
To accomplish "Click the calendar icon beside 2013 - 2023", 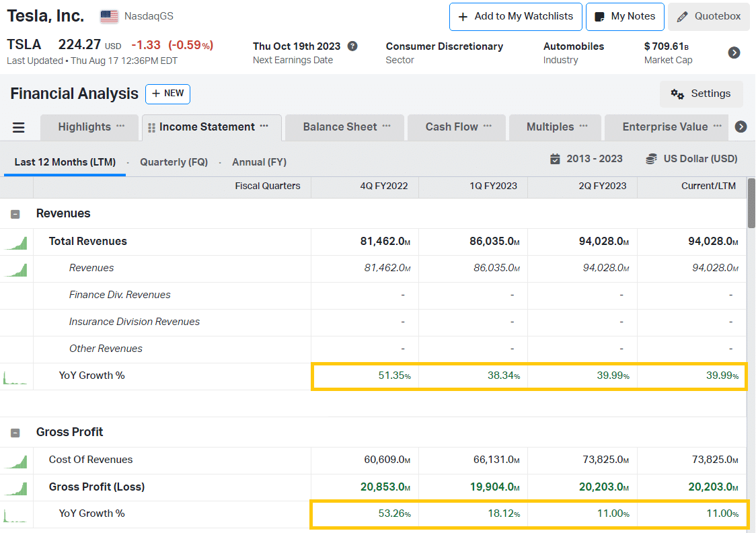I will pyautogui.click(x=556, y=159).
